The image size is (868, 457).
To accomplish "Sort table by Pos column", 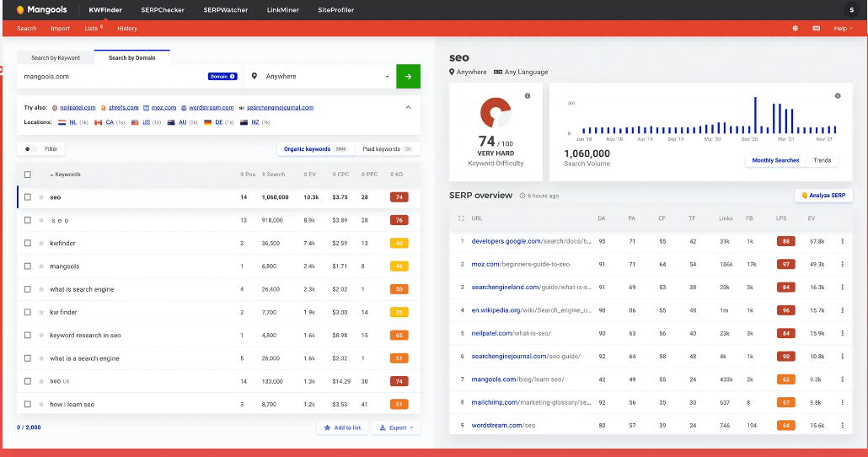I will 248,175.
